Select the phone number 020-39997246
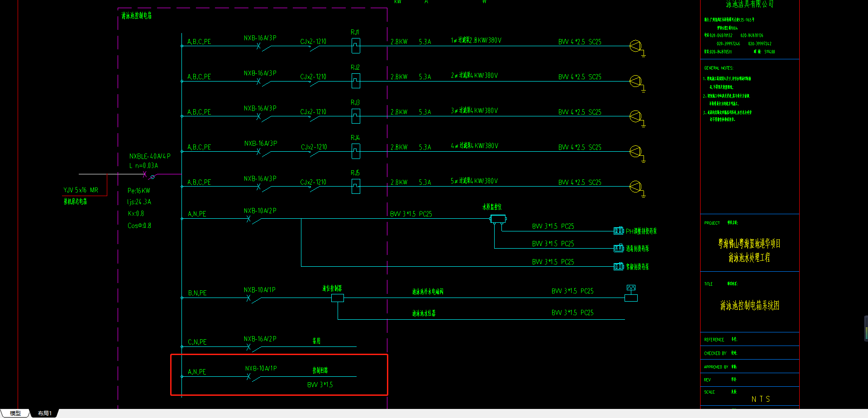Screen dimensions: 868x418 [729, 44]
